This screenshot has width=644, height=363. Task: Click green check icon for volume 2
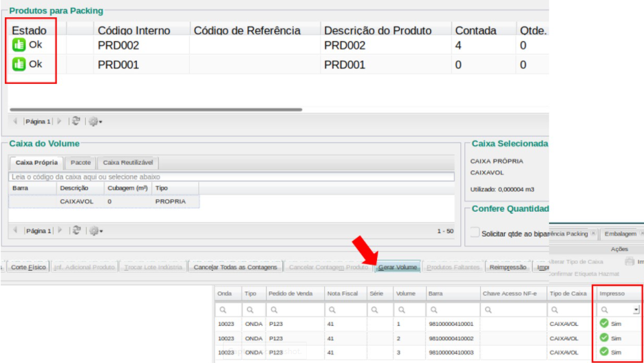(x=604, y=338)
